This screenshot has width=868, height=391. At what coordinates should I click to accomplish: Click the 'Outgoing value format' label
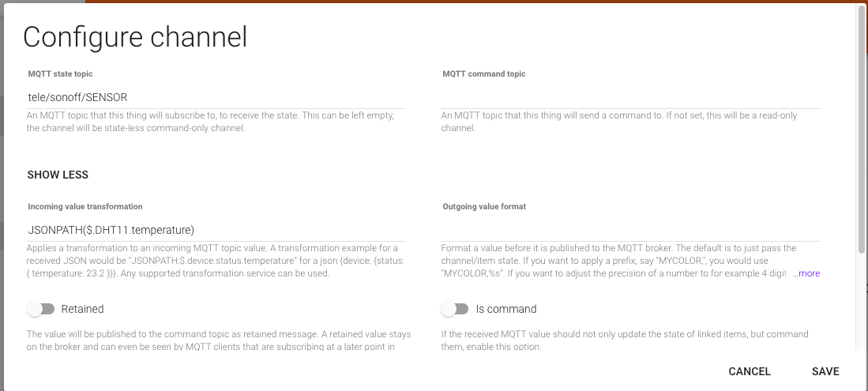coord(484,207)
